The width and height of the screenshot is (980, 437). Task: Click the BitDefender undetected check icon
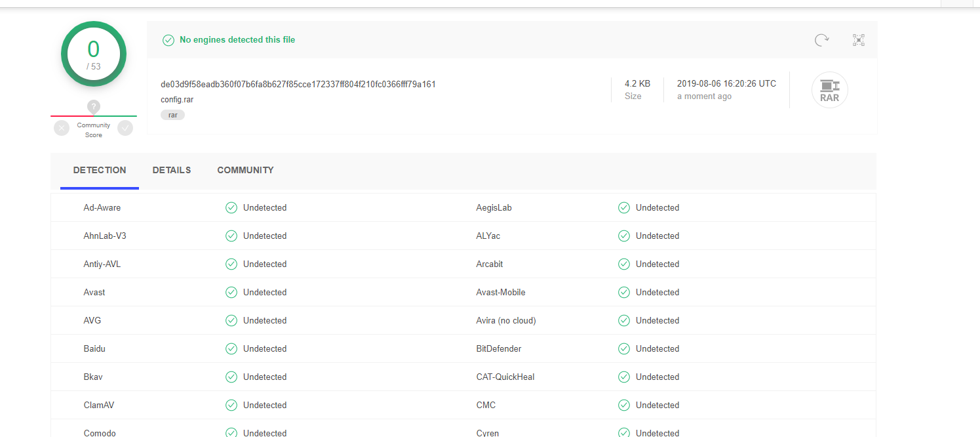(624, 348)
